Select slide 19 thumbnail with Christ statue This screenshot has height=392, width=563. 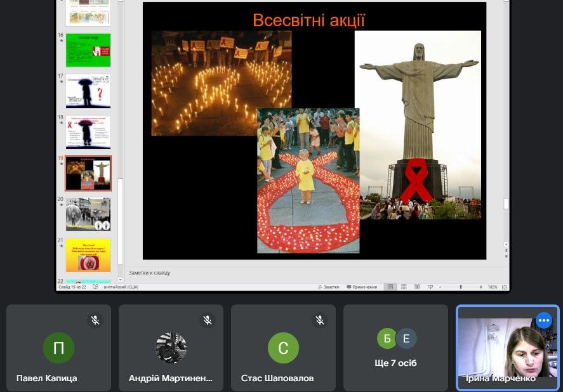(88, 173)
